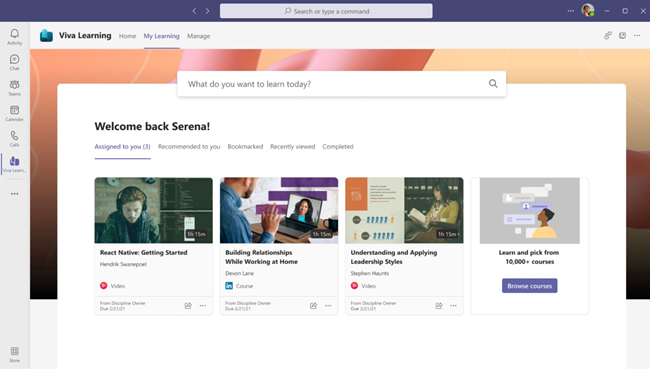Click the Viva Learning logo icon
650x369 pixels.
point(46,36)
